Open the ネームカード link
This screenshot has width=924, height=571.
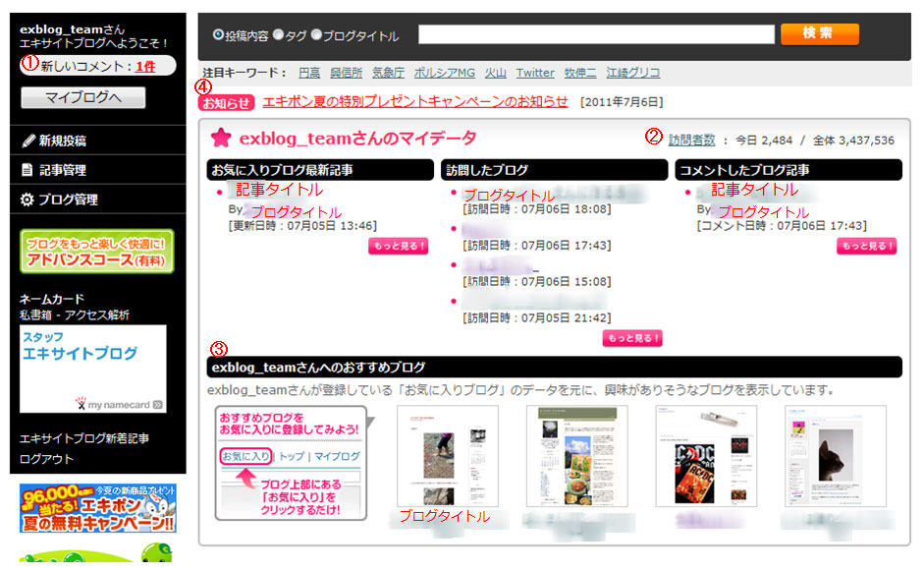coord(52,299)
